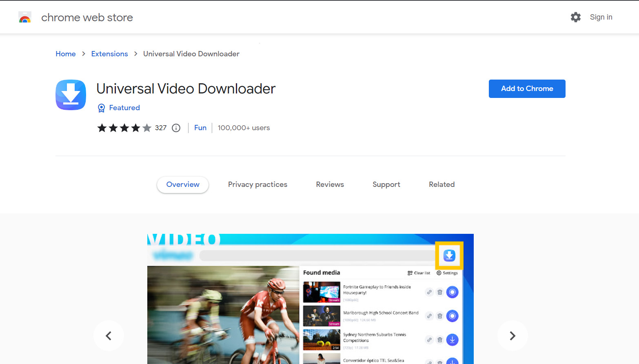
Task: Click the Universal Video Downloader extension icon
Action: click(x=71, y=95)
